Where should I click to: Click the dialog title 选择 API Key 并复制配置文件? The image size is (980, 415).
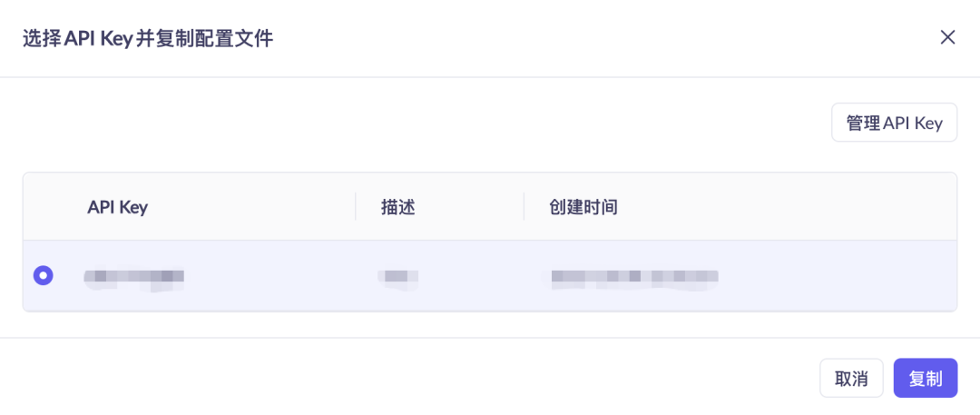click(147, 38)
